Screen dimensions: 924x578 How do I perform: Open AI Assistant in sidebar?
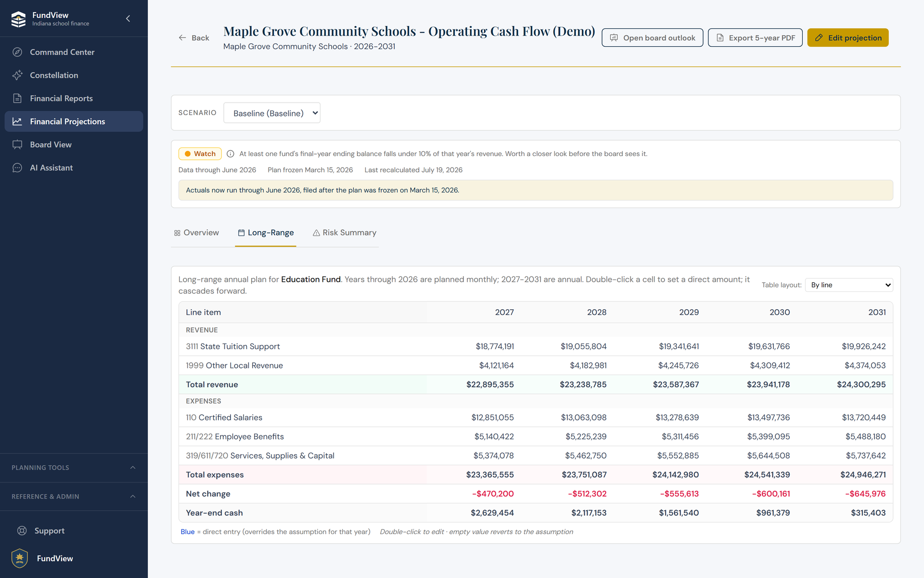tap(74, 168)
